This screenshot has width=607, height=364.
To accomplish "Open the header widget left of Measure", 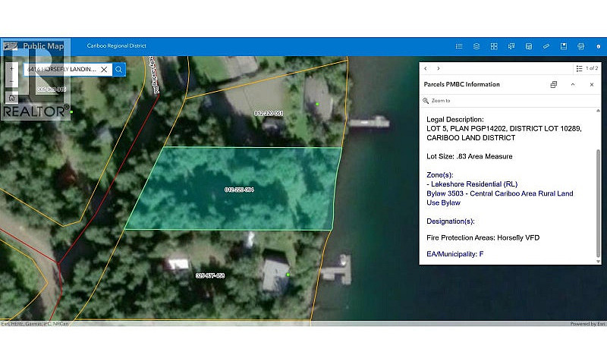I will [x=529, y=46].
